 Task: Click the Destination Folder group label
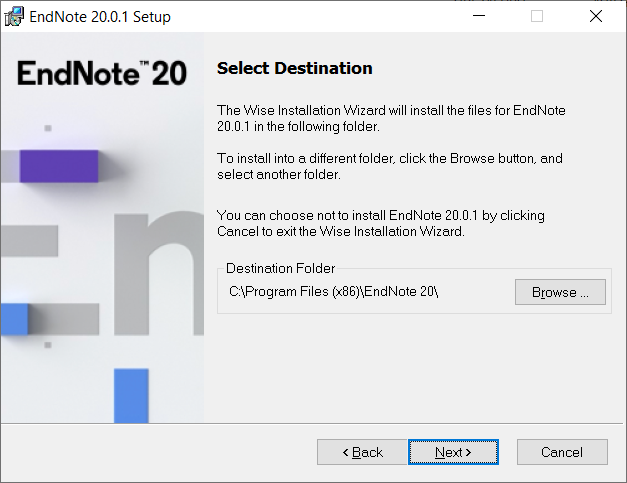[x=280, y=268]
